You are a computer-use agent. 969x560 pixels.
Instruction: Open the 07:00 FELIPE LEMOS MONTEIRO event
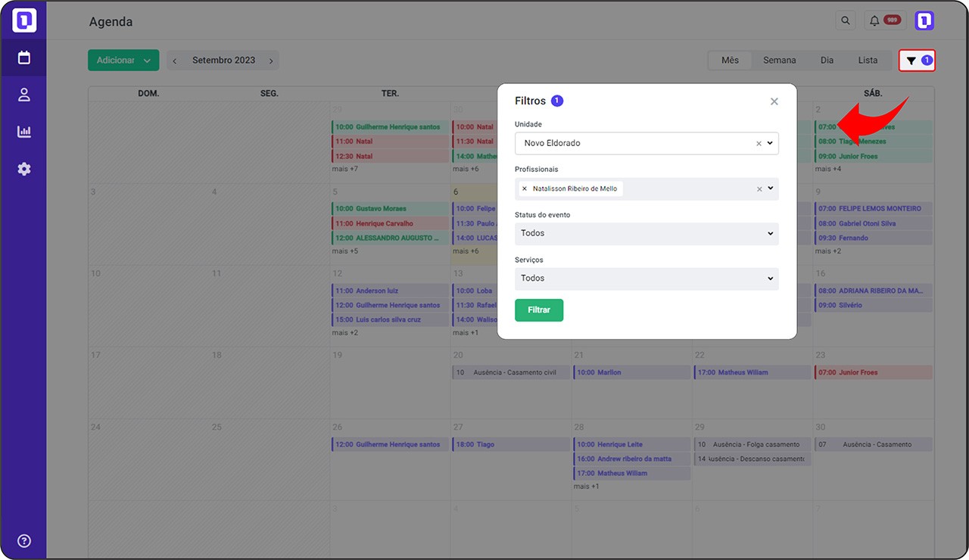click(x=874, y=209)
